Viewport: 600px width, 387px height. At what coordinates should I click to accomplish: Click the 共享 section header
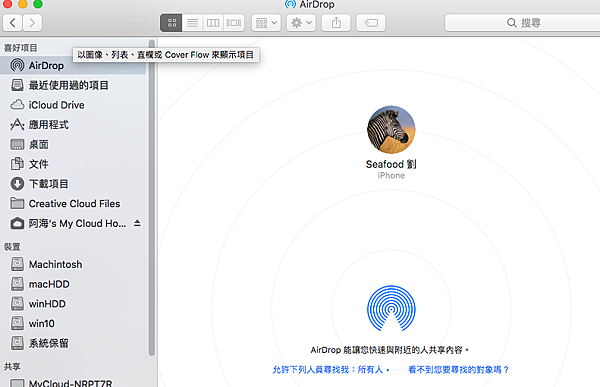coord(12,367)
